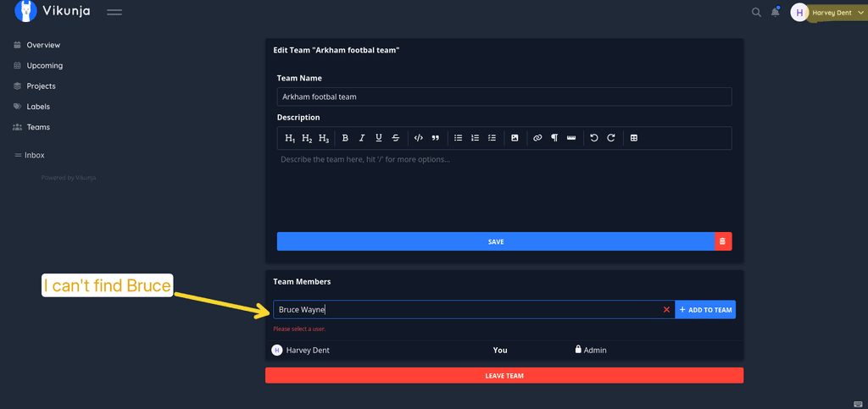Undo last change in description editor
Image resolution: width=868 pixels, height=409 pixels.
(x=594, y=138)
